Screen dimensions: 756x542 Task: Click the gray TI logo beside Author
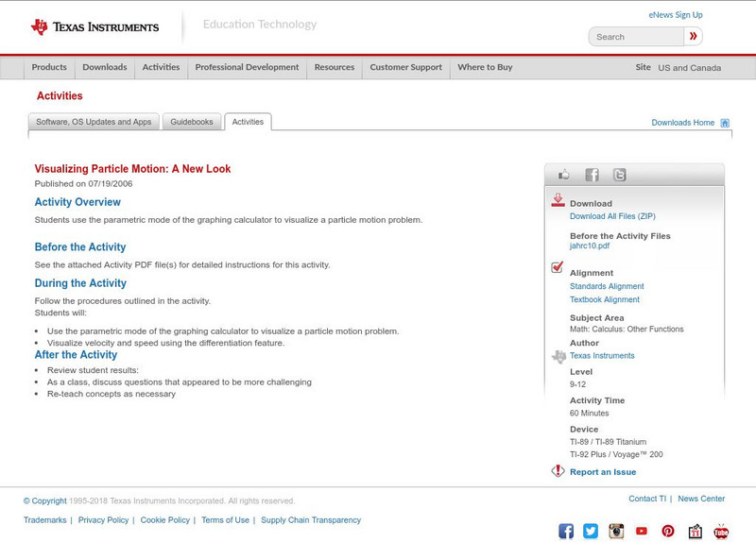558,357
